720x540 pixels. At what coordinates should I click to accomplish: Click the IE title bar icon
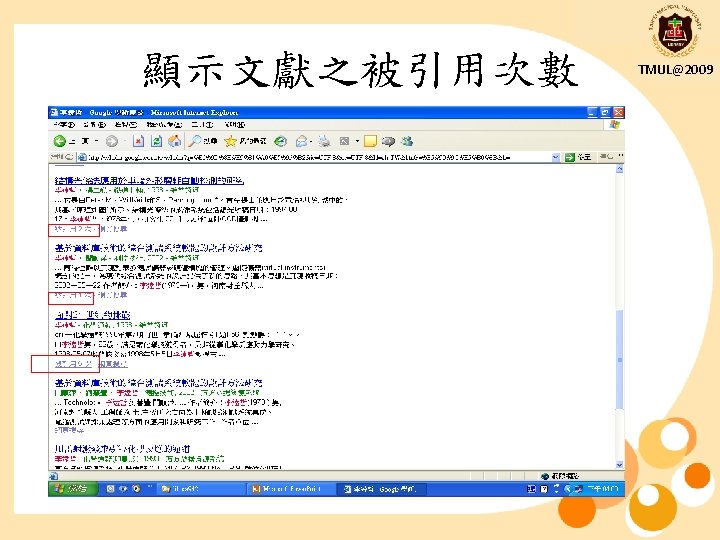coord(54,112)
